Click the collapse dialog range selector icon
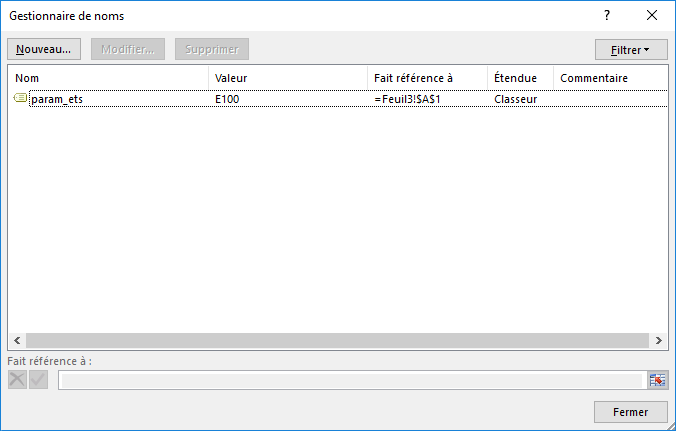Viewport: 676px width, 431px height. coord(657,380)
